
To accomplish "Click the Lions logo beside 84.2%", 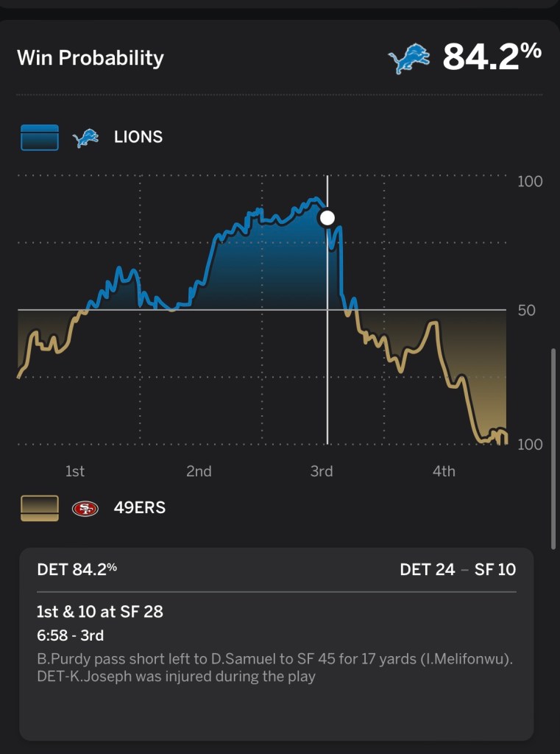I will tap(408, 59).
